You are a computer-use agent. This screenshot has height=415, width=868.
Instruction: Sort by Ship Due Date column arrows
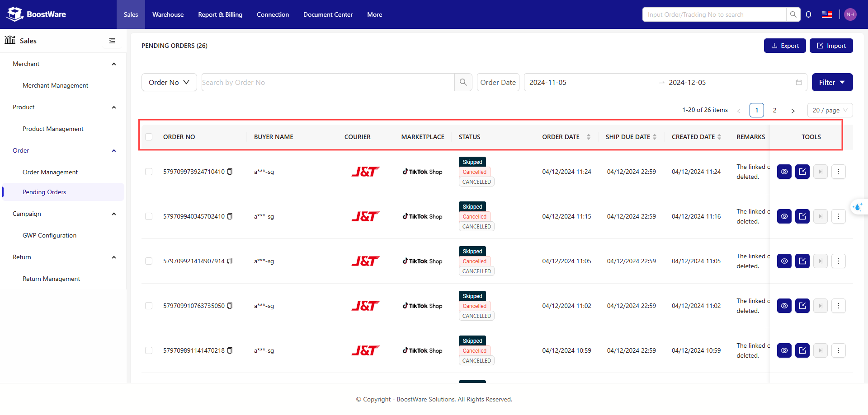(655, 137)
